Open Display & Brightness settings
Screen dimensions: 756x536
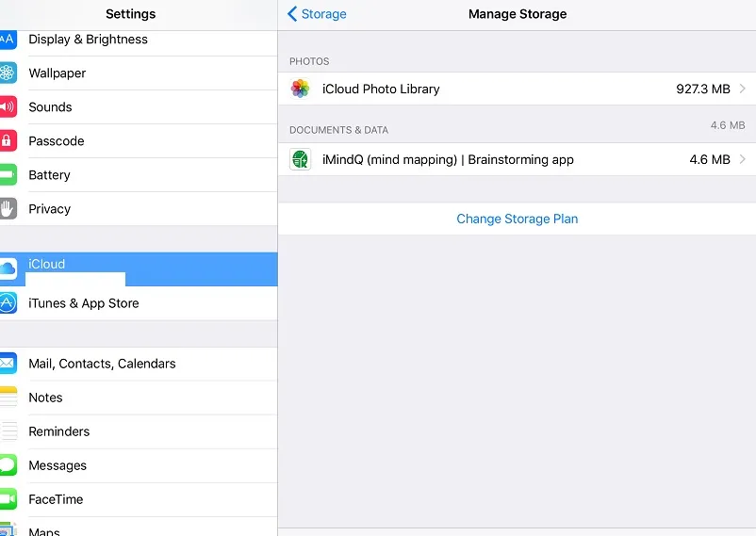[x=88, y=40]
